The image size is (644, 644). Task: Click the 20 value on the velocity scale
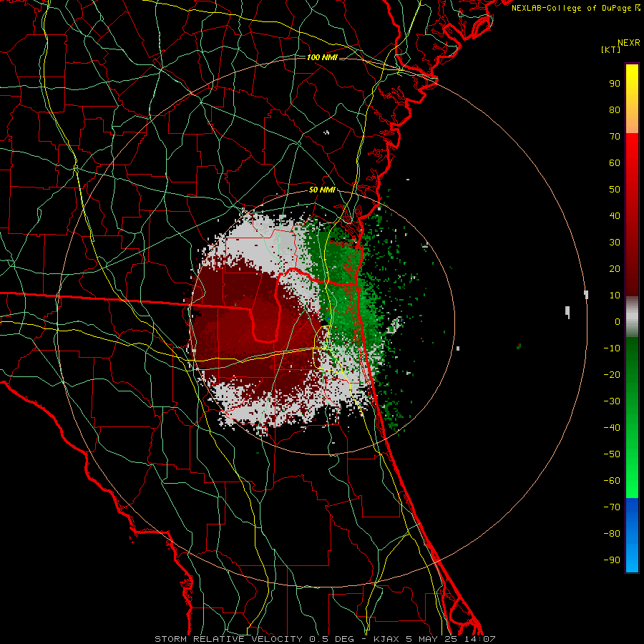click(615, 268)
